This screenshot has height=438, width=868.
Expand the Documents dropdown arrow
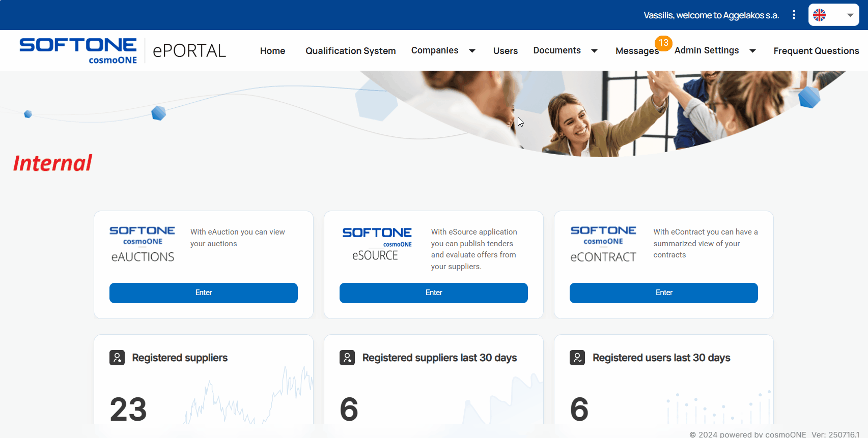(594, 51)
